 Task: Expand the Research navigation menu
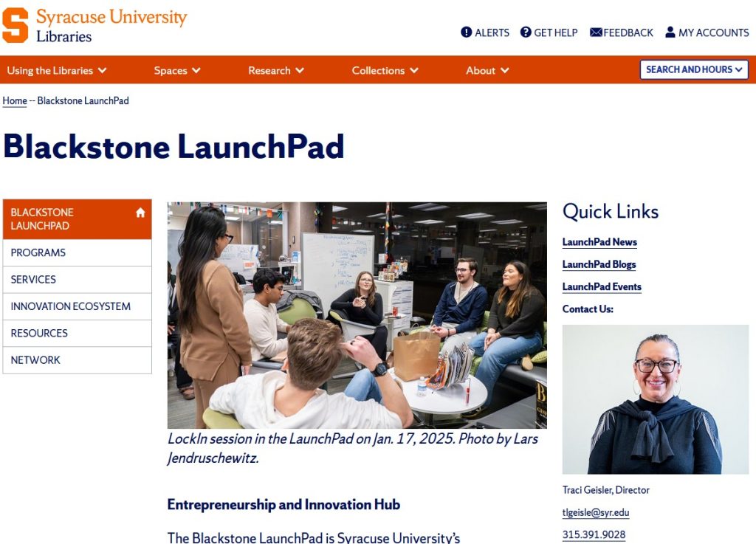point(276,71)
